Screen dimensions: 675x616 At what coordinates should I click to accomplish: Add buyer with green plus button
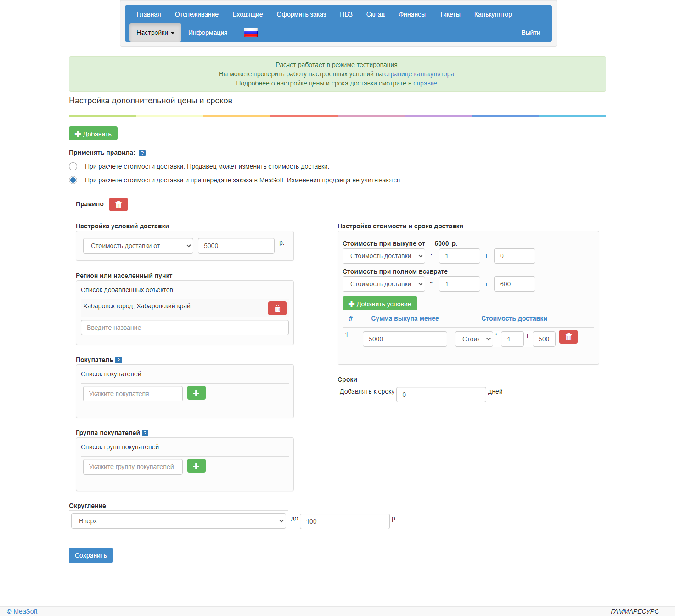[197, 393]
